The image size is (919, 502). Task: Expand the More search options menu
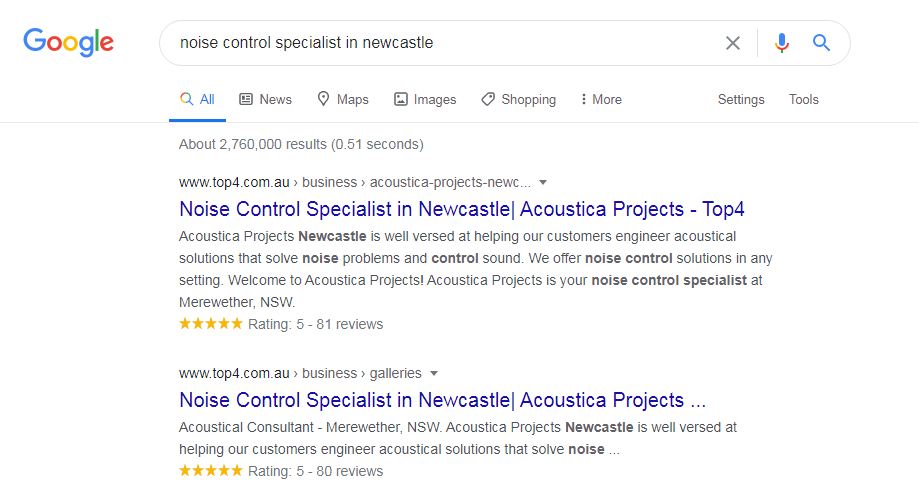click(600, 99)
